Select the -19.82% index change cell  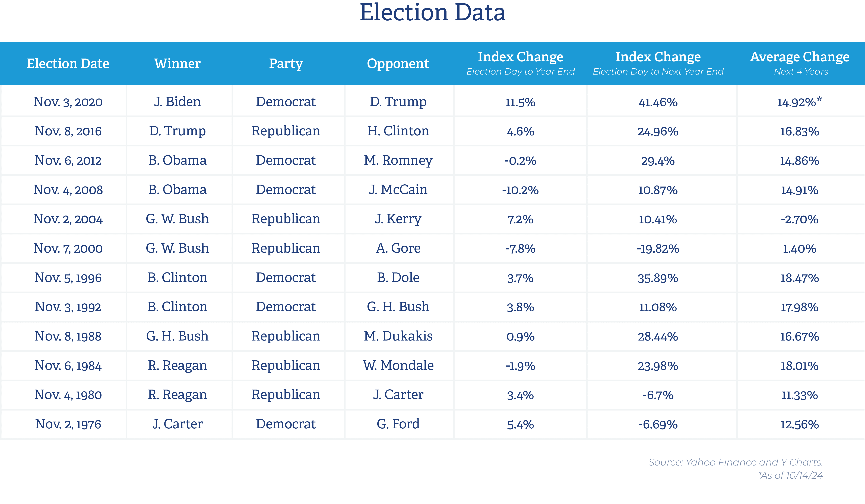(x=658, y=249)
